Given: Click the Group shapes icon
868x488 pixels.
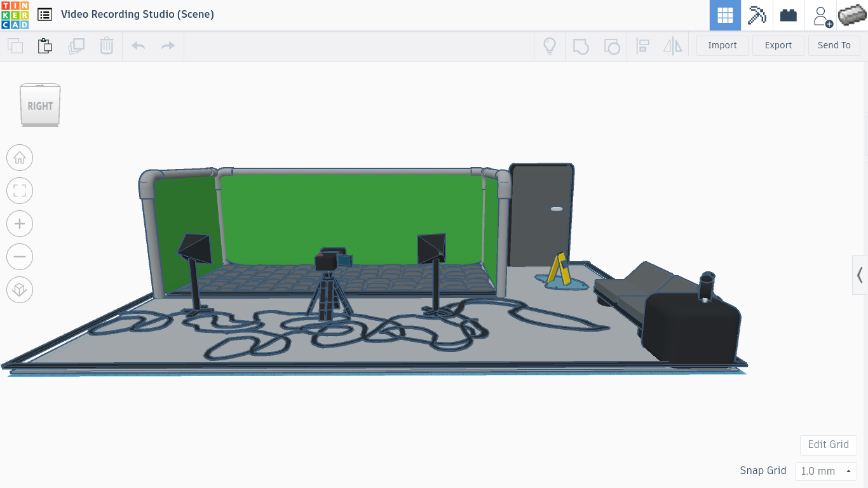Looking at the screenshot, I should (581, 46).
